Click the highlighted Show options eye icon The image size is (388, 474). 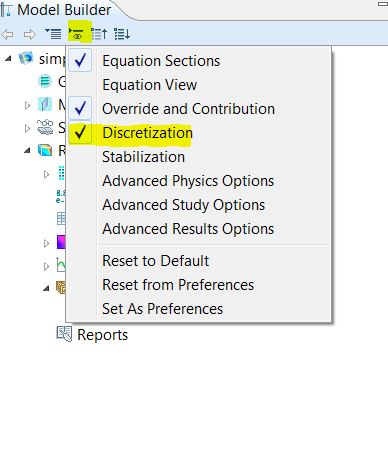click(x=77, y=34)
